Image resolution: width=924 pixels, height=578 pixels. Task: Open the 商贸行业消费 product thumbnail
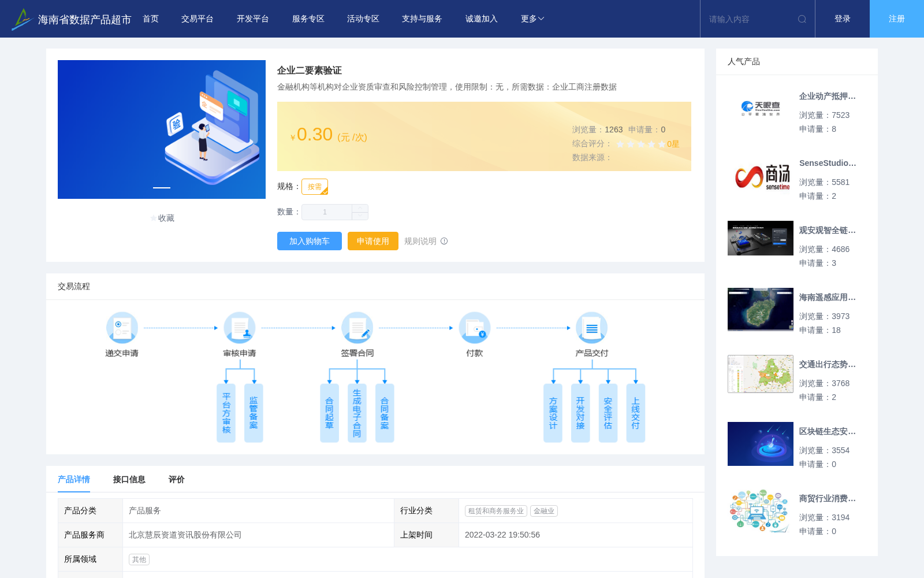761,511
